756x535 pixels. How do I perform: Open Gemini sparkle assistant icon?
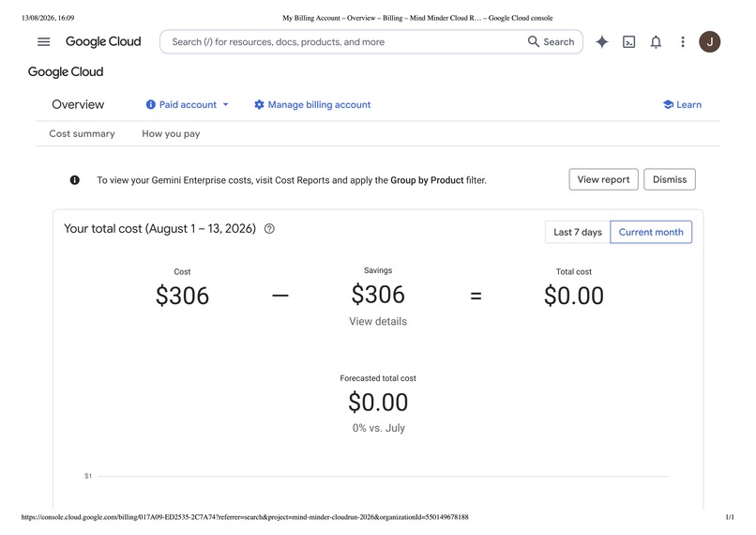tap(602, 42)
